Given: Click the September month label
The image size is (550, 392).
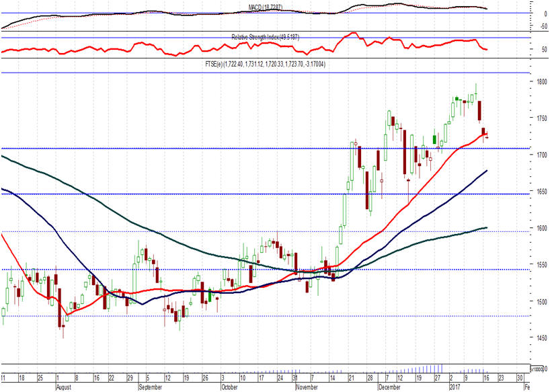Looking at the screenshot, I should [x=150, y=387].
